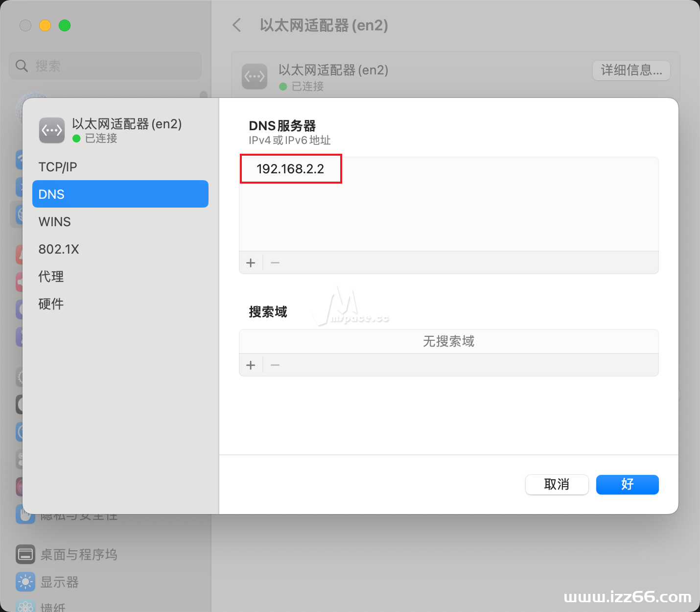Select the DNS entry 192.168.2.2
Screen dimensions: 700x612
[291, 168]
